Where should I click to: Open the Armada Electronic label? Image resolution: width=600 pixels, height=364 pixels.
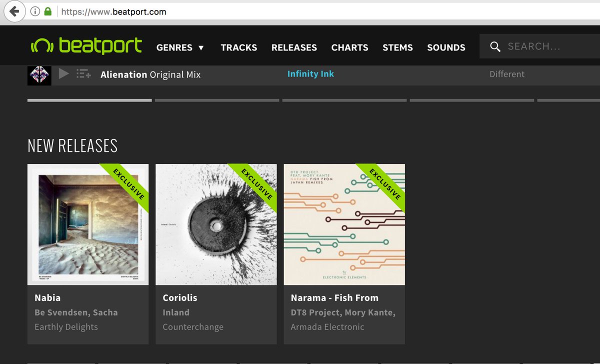pyautogui.click(x=327, y=327)
